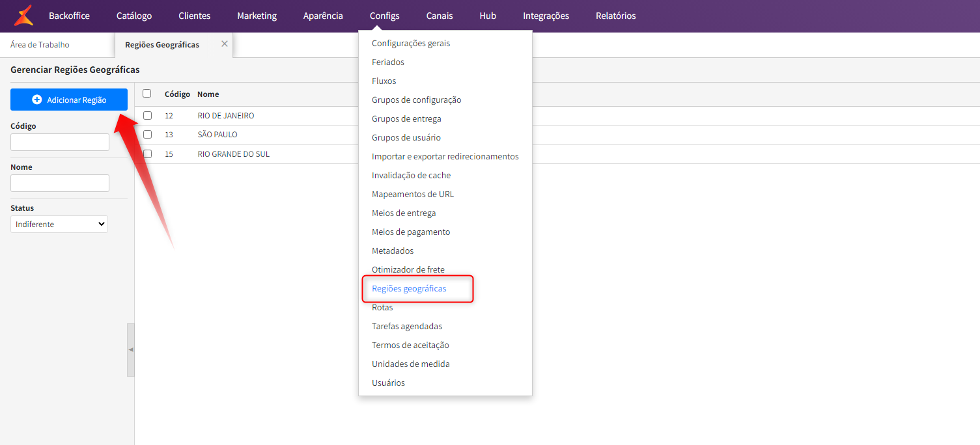Image resolution: width=980 pixels, height=445 pixels.
Task: Sort by the Nome column header
Action: pyautogui.click(x=208, y=94)
